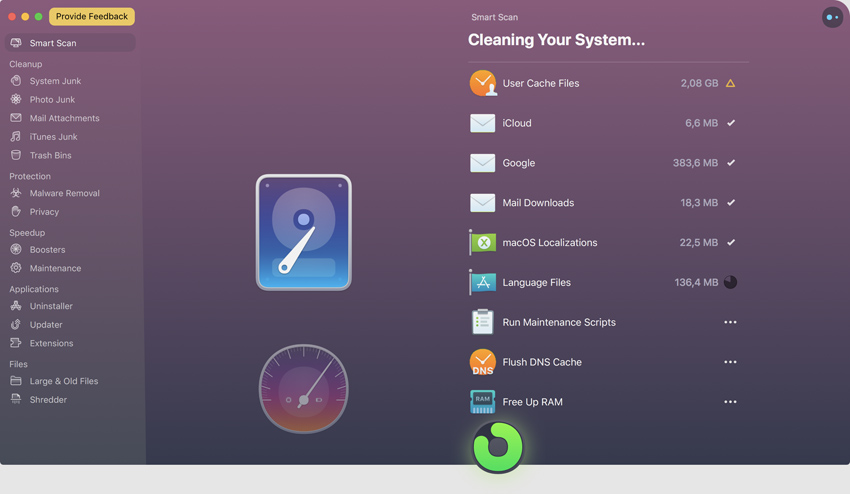
Task: Click the macOS Localizations completed checkmark
Action: tap(731, 242)
